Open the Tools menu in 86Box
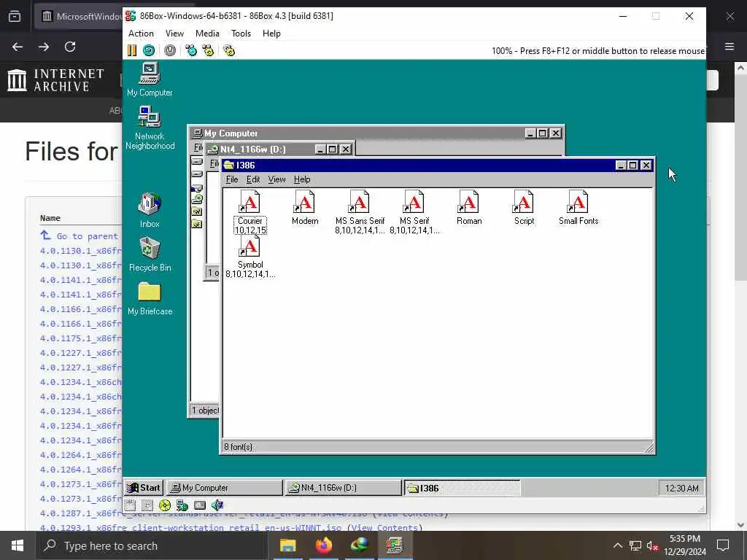The height and width of the screenshot is (560, 747). 241,34
